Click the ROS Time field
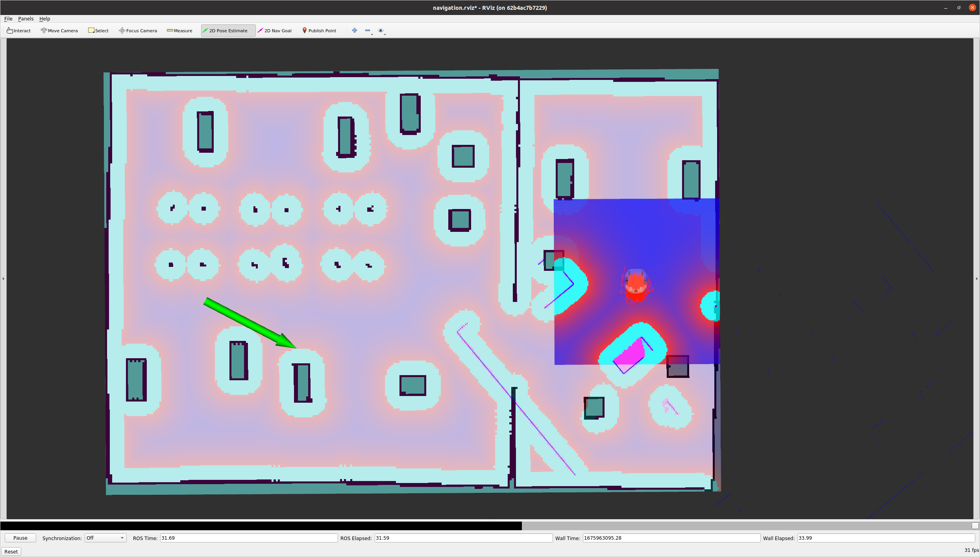The height and width of the screenshot is (557, 980). tap(249, 538)
